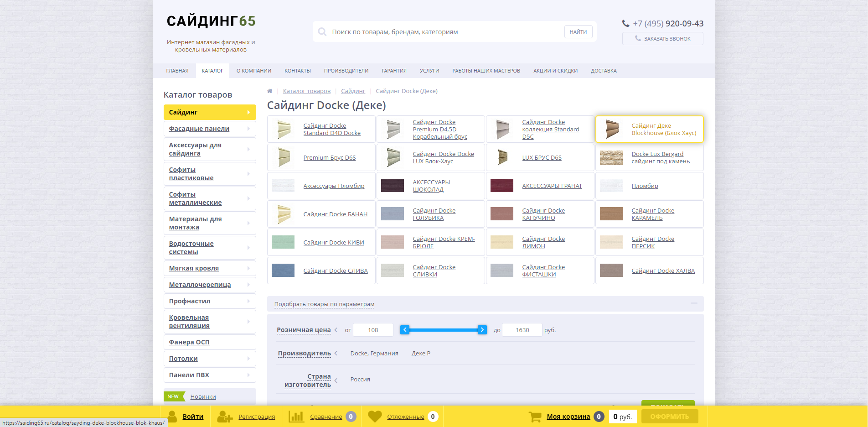Click the НАЙТИ search button

click(x=578, y=32)
